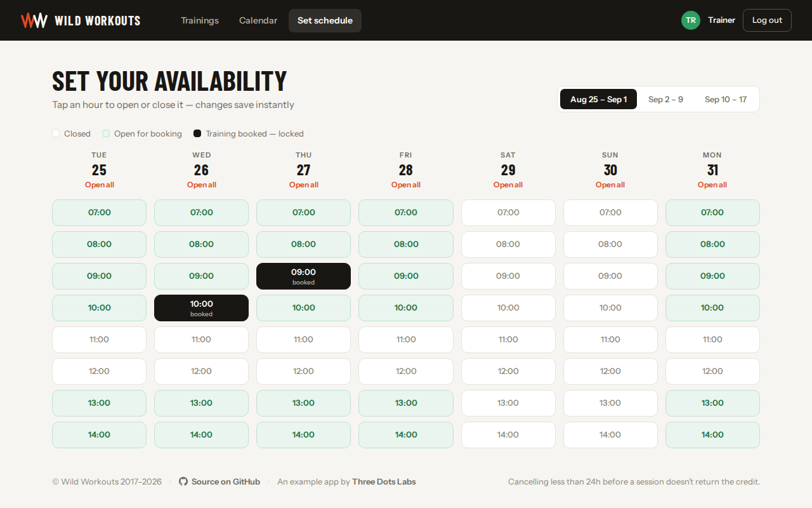This screenshot has width=812, height=508.
Task: Close the 14:00 slot on Thursday 27
Action: [303, 435]
